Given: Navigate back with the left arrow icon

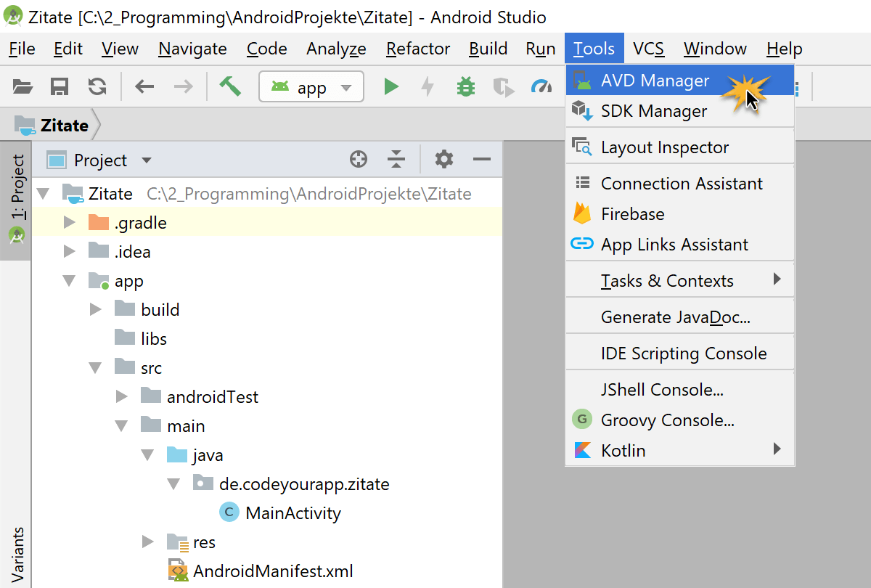Looking at the screenshot, I should [x=144, y=87].
